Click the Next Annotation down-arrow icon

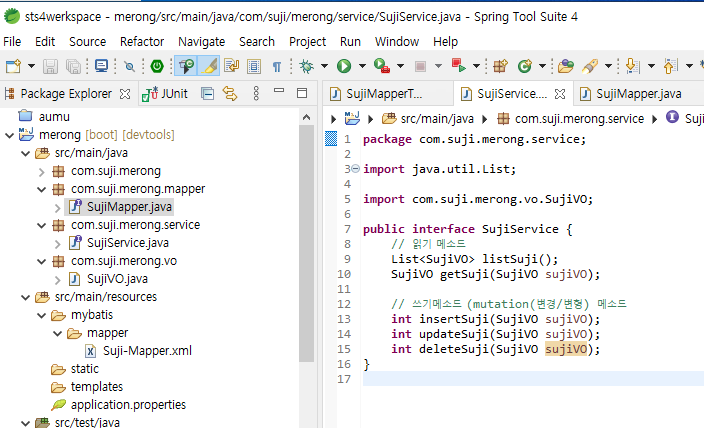[x=633, y=66]
